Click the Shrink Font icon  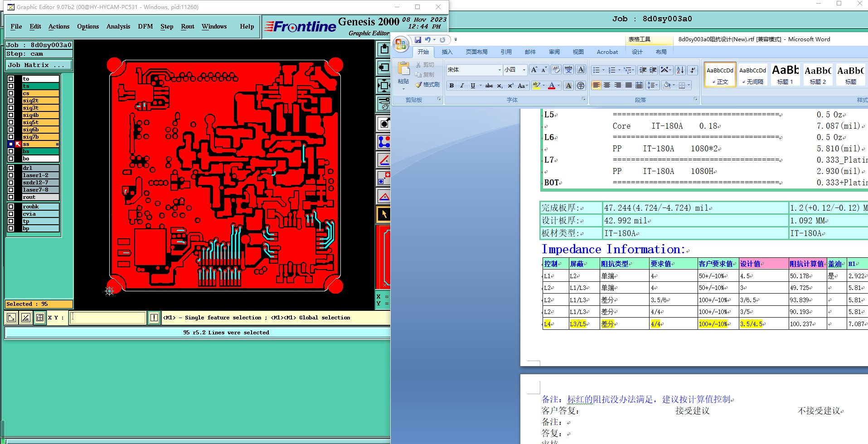coord(544,70)
